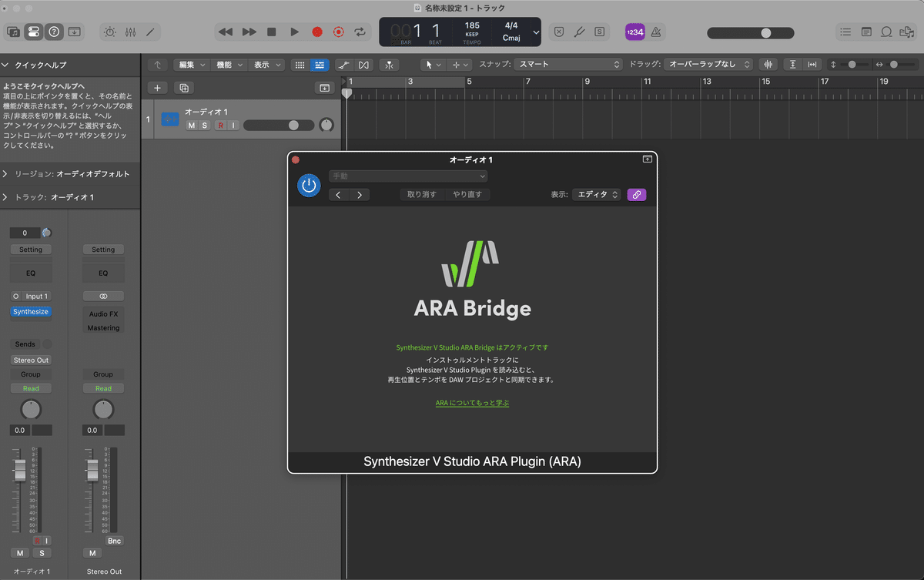Adjust the horizontal zoom slider

901,65
